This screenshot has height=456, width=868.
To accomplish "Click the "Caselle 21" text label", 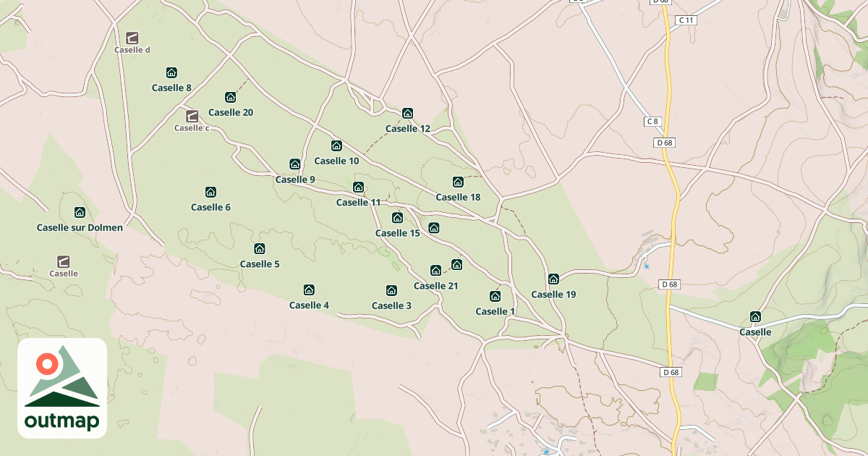I will [435, 286].
